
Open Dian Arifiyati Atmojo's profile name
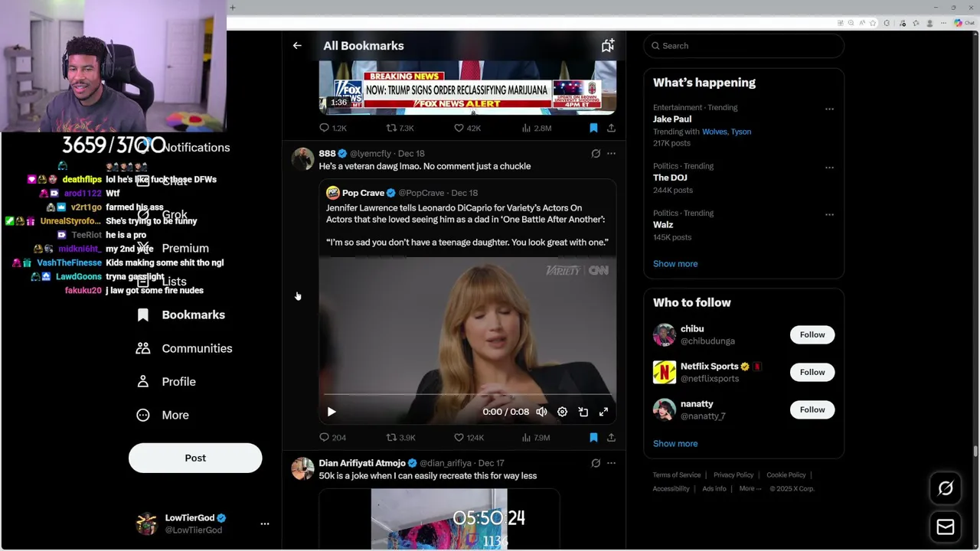pyautogui.click(x=362, y=463)
